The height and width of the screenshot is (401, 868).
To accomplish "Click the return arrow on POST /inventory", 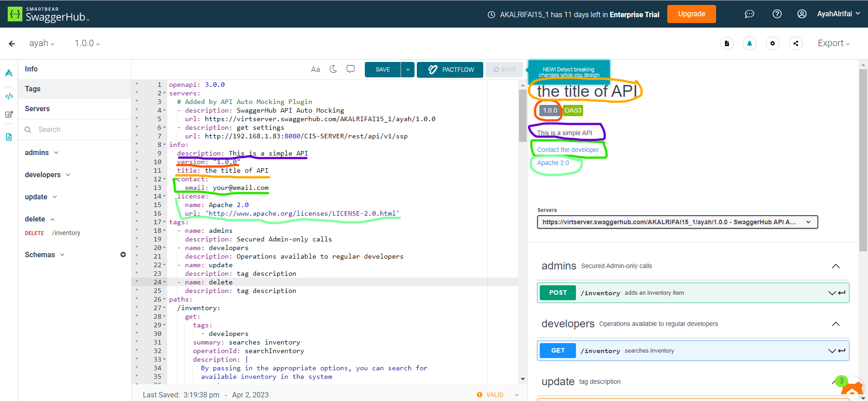I will point(842,293).
